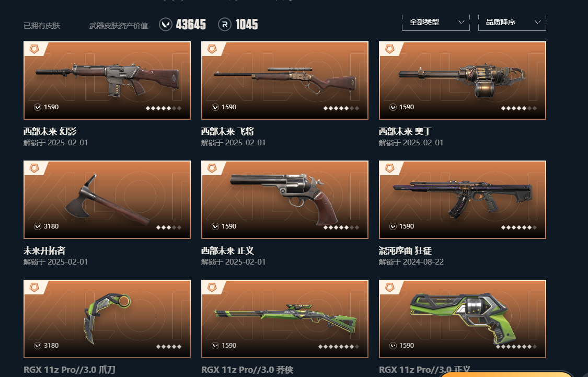
Task: Open the 全部类型 filter dropdown
Action: 436,22
